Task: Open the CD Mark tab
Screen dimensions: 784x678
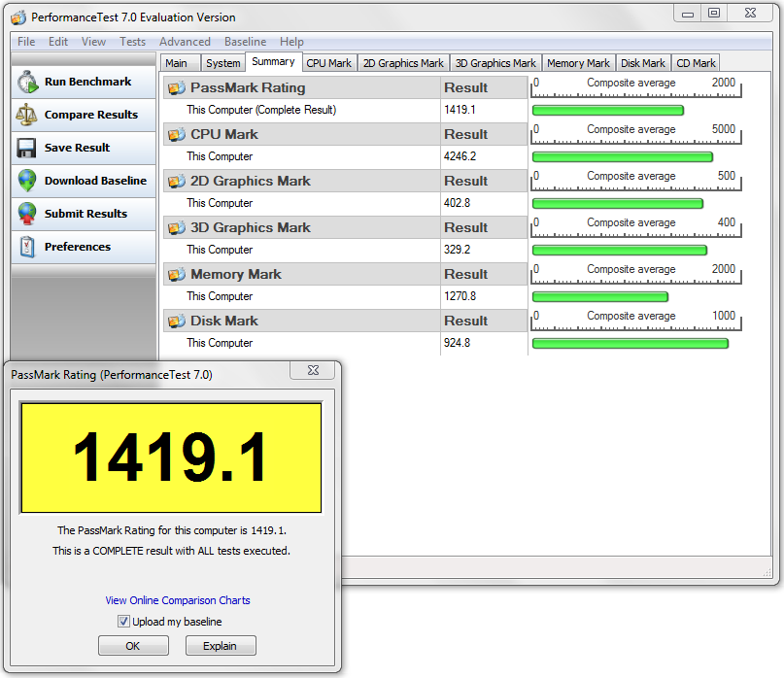Action: [696, 63]
